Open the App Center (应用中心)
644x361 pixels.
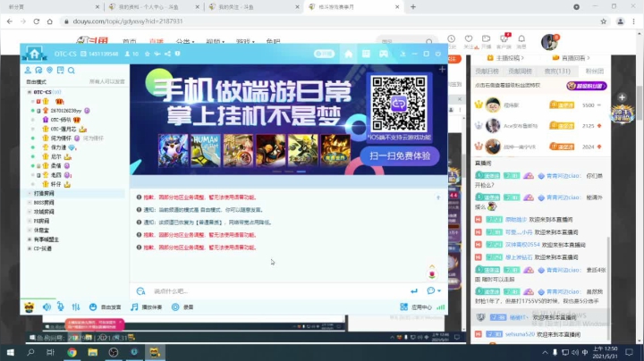coord(416,306)
